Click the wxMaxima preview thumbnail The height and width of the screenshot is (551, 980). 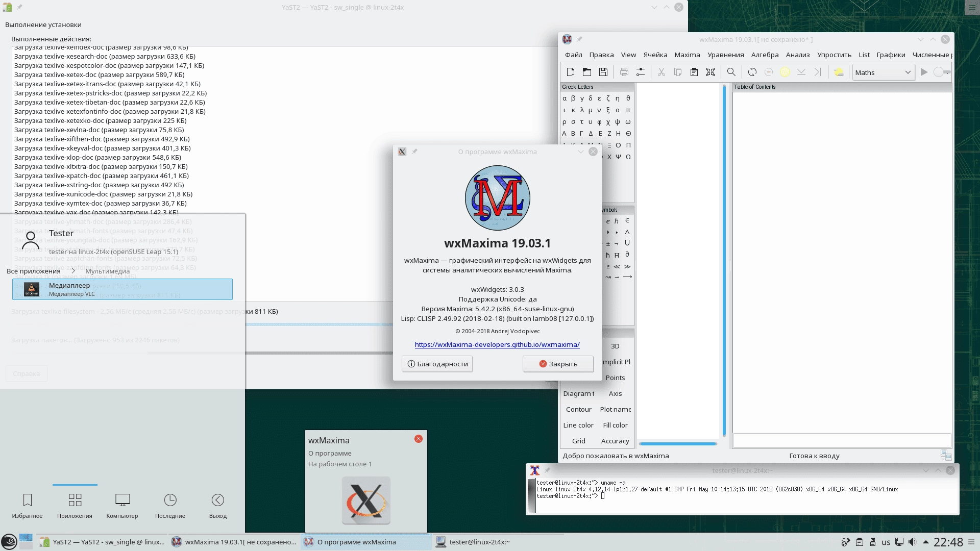[x=366, y=500]
